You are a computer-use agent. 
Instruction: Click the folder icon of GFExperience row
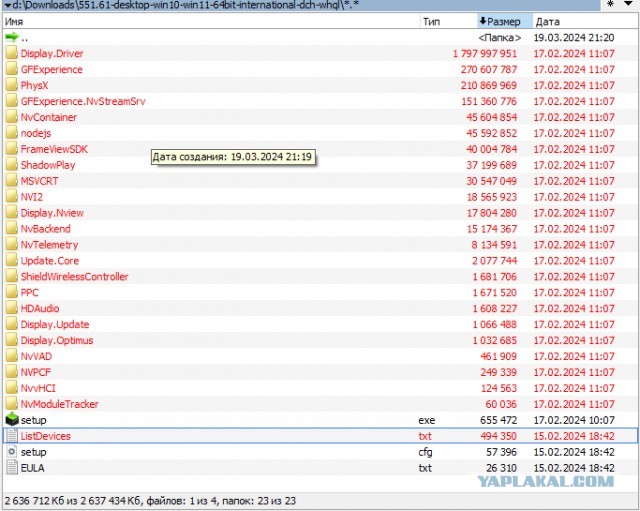click(12, 69)
